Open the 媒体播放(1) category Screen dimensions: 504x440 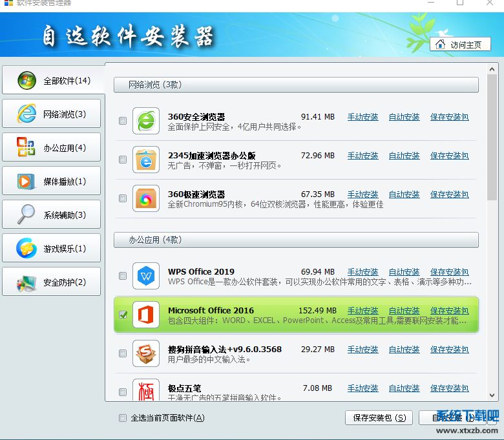(52, 182)
